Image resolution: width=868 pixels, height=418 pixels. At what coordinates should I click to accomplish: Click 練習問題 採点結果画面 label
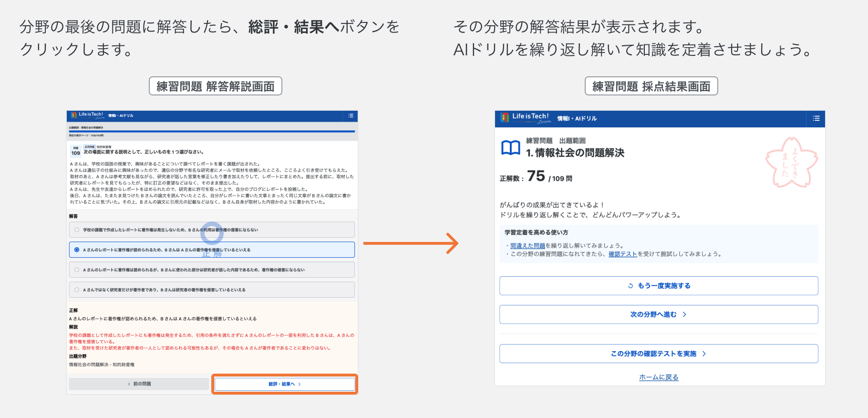(x=651, y=86)
